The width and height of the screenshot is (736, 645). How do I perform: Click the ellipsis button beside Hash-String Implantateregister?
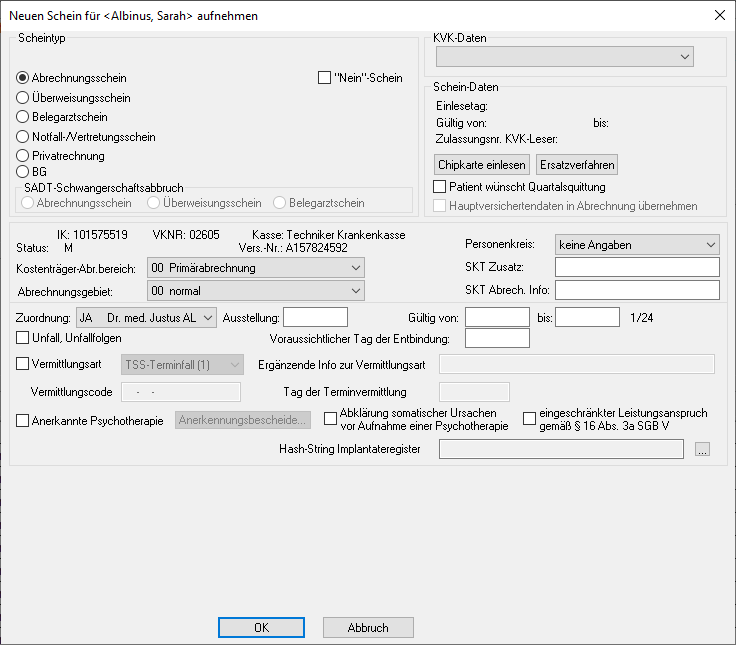point(703,450)
